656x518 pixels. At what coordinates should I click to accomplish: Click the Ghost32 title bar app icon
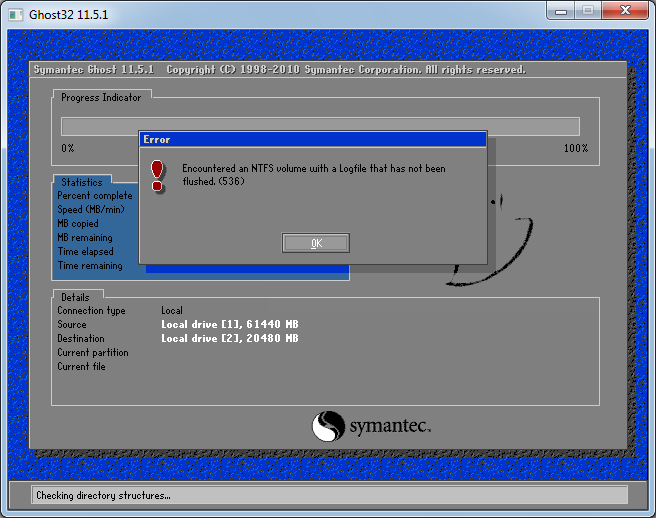(15, 15)
